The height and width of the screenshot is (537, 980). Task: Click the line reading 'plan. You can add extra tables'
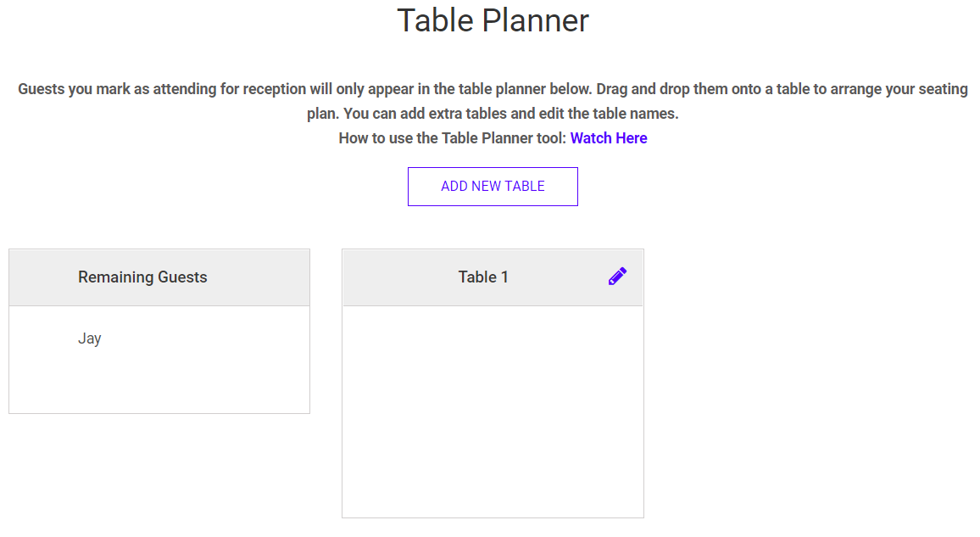click(x=493, y=114)
